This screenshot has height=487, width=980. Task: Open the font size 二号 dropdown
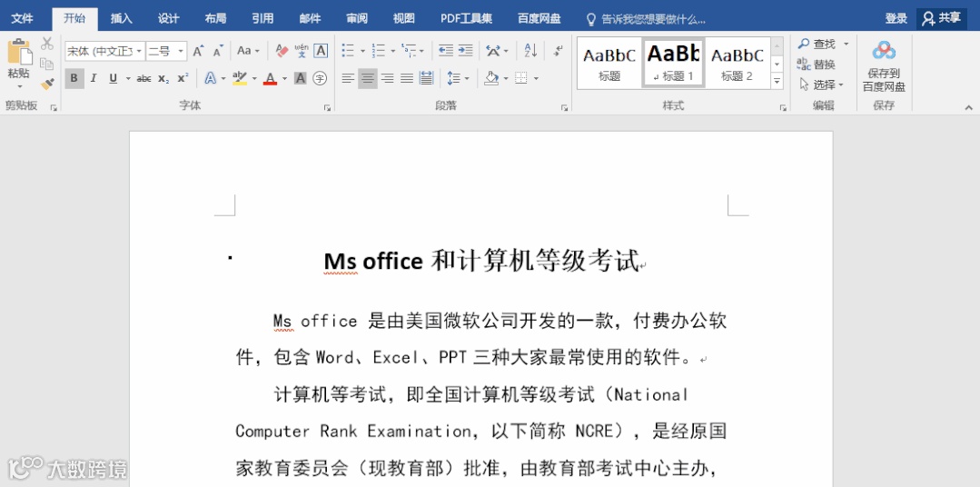pos(182,51)
